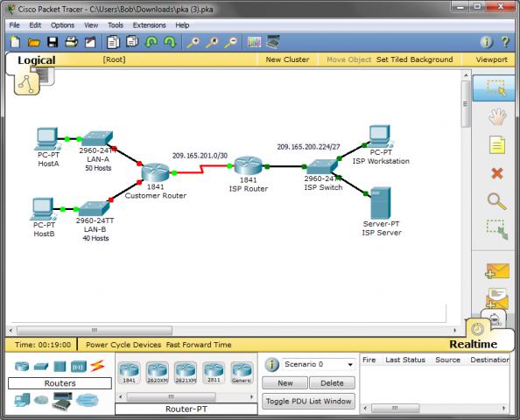This screenshot has width=520, height=420.
Task: Select the ISP Router on the canvas
Action: pos(248,165)
